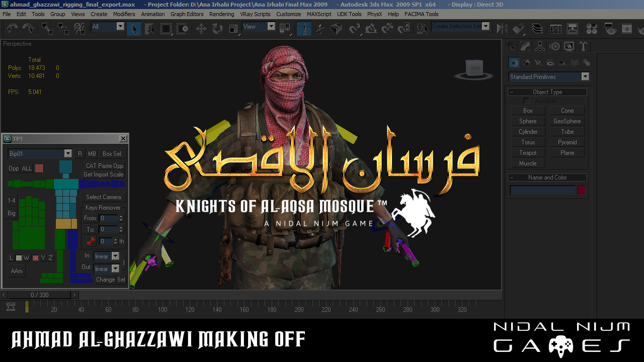Open the Layer Manager icon
This screenshot has width=644, height=362.
(x=537, y=29)
